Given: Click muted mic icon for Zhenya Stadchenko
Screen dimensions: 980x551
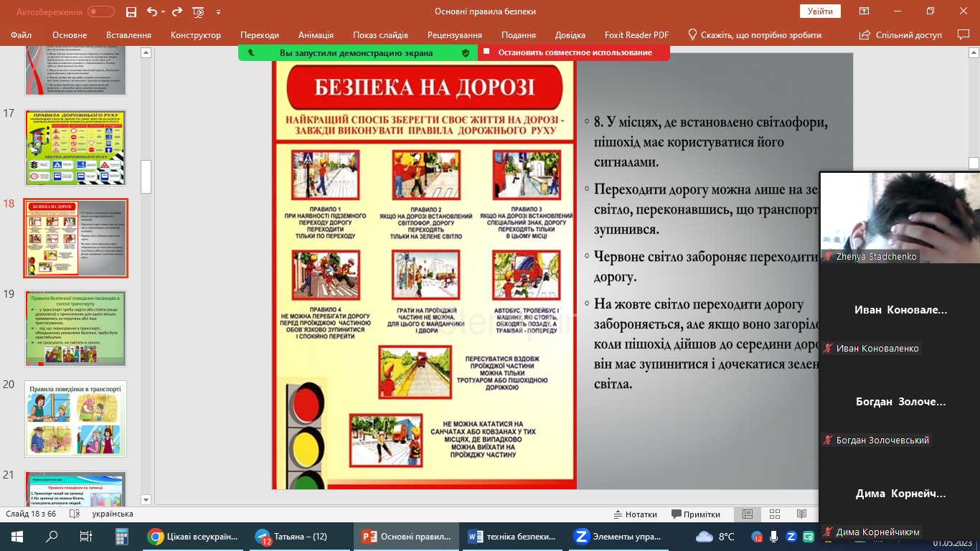Looking at the screenshot, I should [x=829, y=256].
